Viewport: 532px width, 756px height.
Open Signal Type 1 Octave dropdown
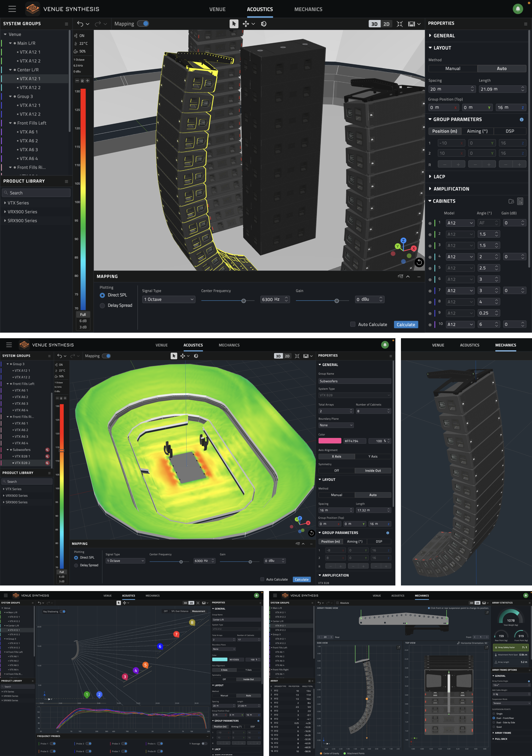(x=168, y=299)
